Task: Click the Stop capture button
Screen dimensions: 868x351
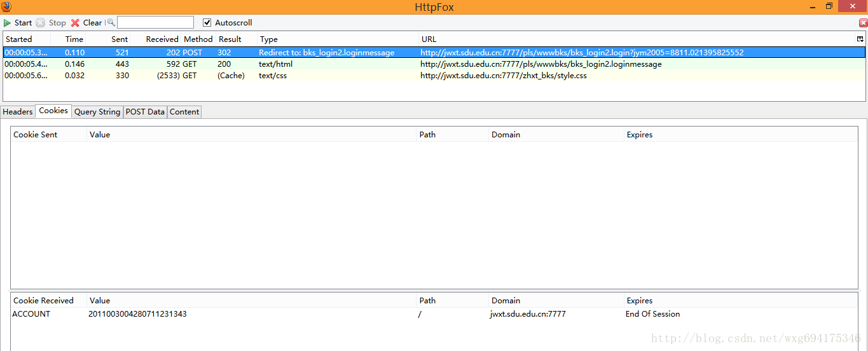Action: pyautogui.click(x=51, y=22)
